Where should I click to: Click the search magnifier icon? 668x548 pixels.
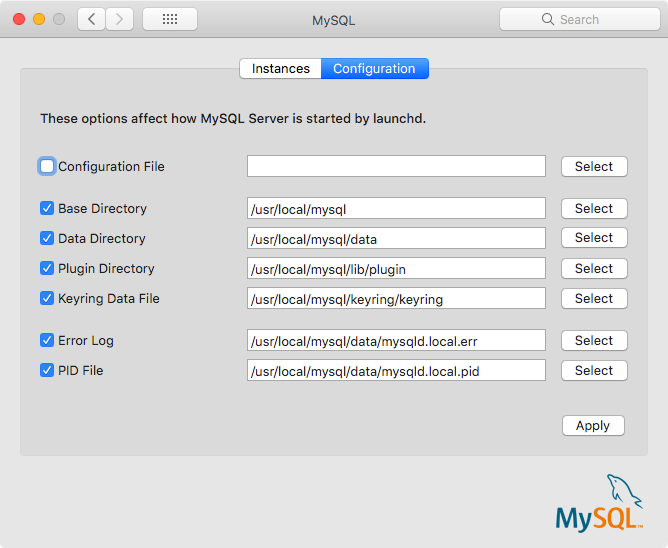[x=547, y=19]
